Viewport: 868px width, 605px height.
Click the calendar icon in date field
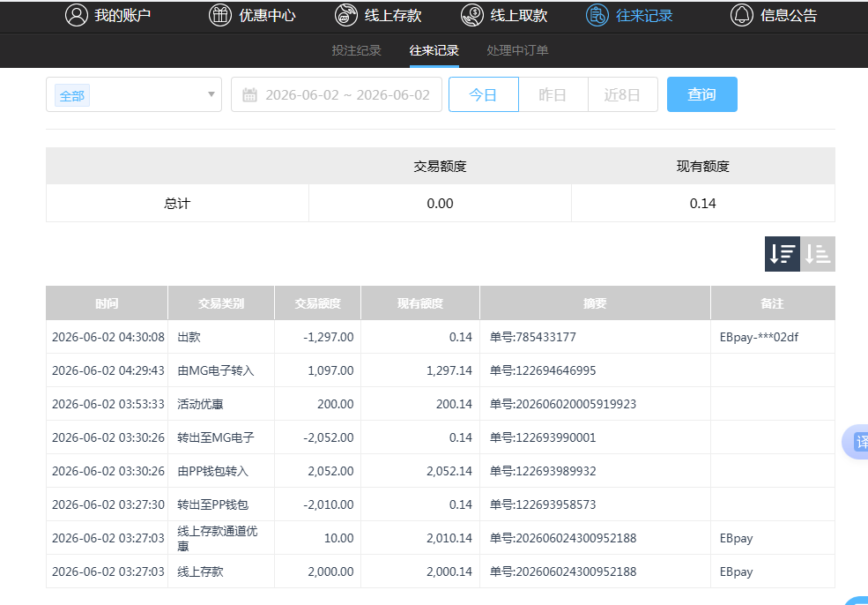tap(249, 94)
